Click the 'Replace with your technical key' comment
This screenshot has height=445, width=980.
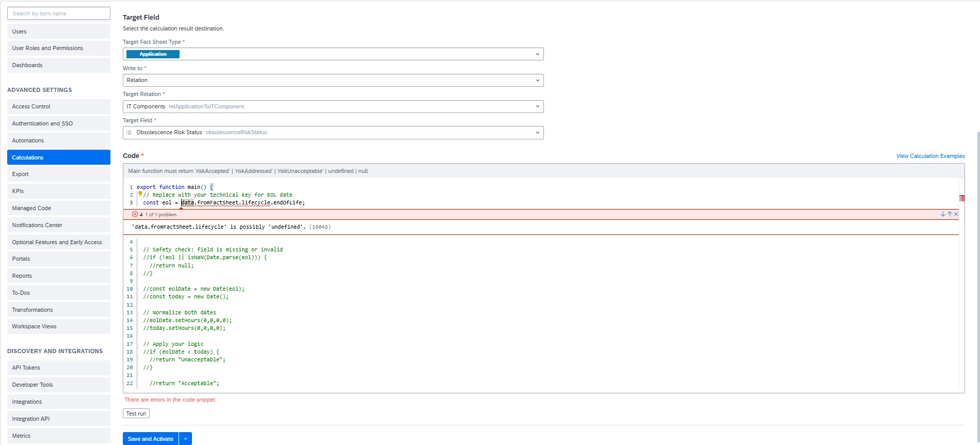(x=218, y=195)
